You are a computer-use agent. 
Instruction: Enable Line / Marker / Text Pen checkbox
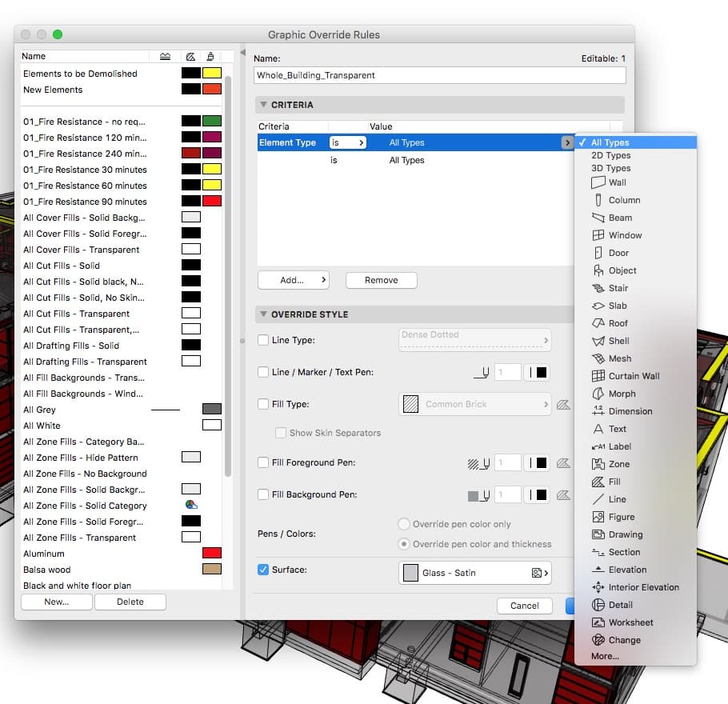[x=262, y=372]
